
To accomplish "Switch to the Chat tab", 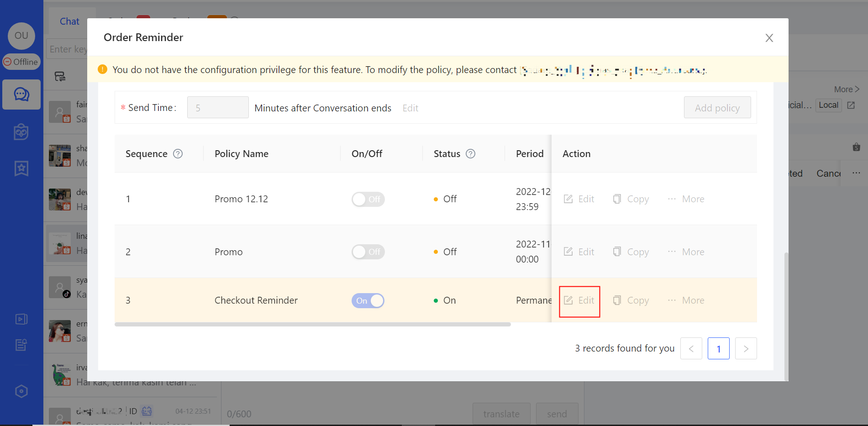I will click(x=69, y=21).
